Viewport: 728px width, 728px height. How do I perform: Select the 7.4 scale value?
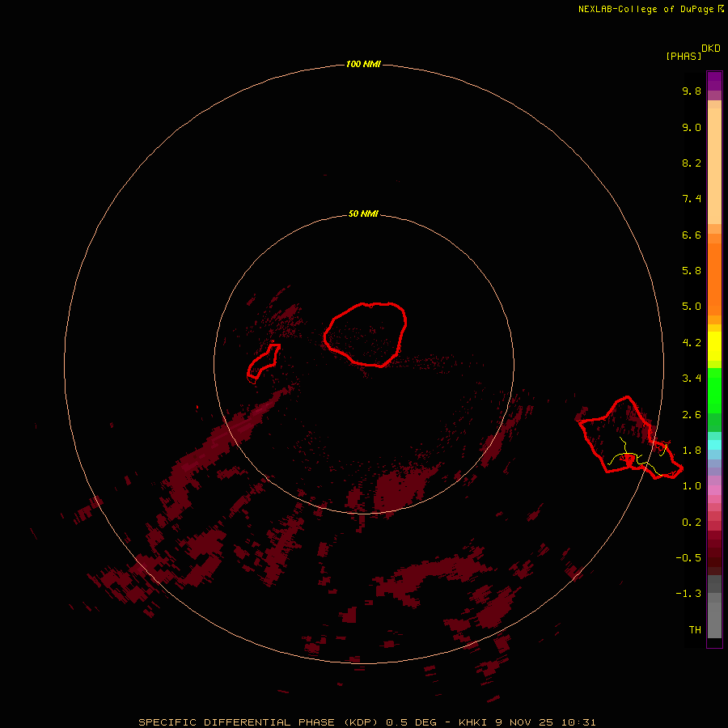click(x=692, y=199)
